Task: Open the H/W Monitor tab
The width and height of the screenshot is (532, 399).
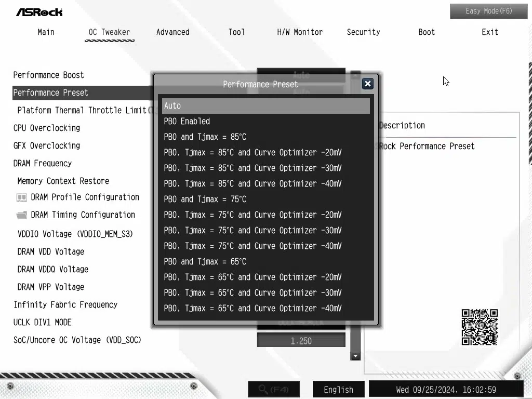Action: point(300,32)
